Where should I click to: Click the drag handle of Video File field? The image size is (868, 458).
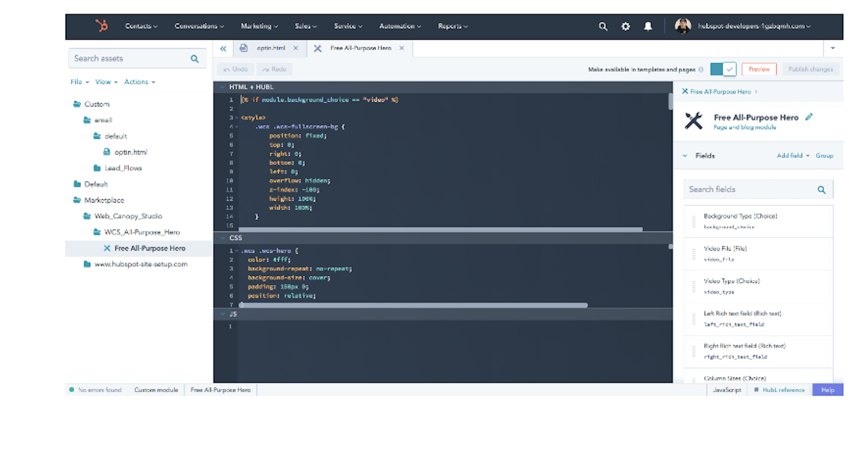(x=693, y=254)
